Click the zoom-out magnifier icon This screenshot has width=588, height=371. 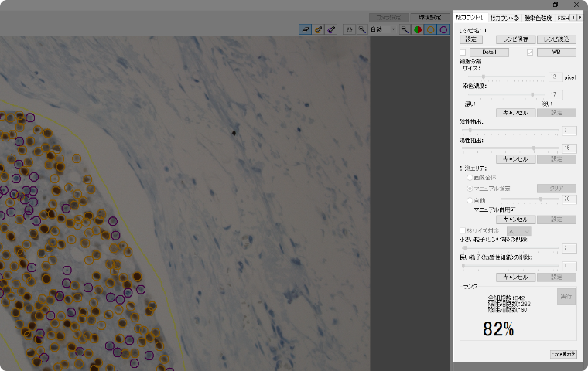click(405, 29)
